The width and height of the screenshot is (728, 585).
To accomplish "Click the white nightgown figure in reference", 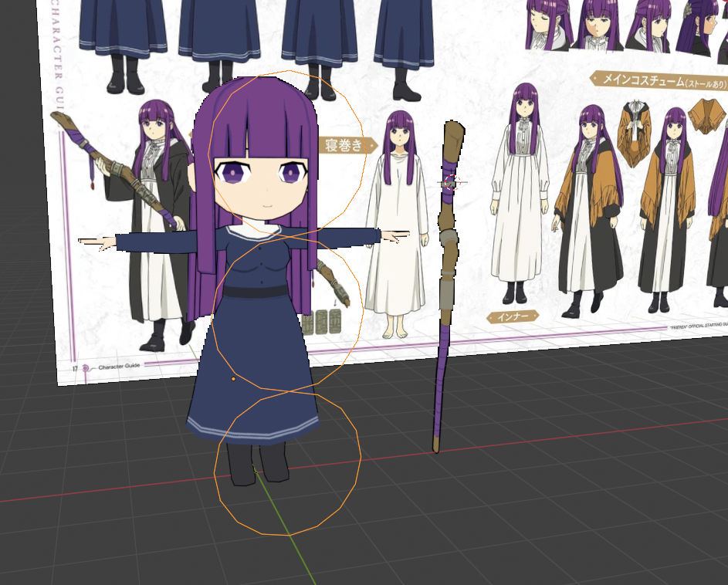I will point(398,225).
